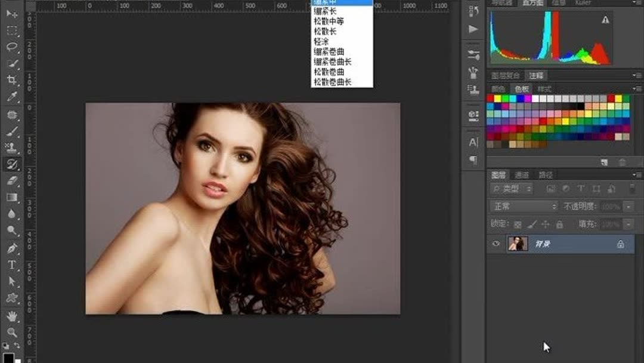Toggle the transparency lock in the Layers panel
Viewport: 644px width, 363px height.
[x=518, y=224]
